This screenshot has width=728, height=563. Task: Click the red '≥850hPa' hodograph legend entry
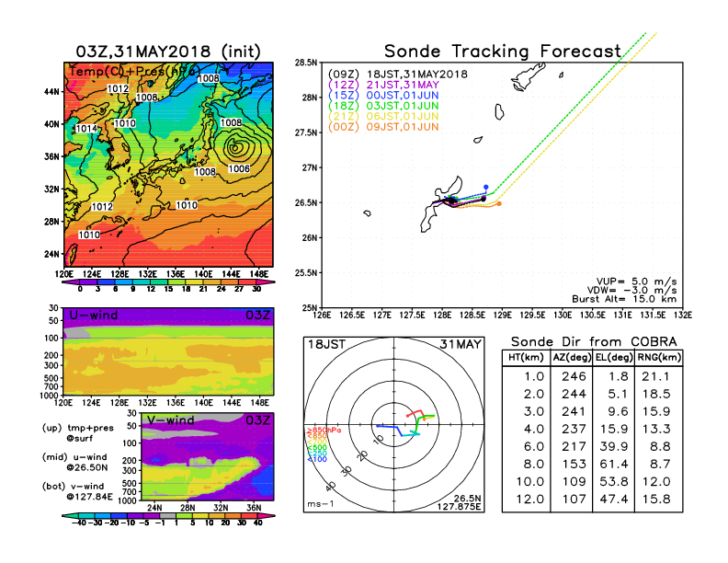click(324, 431)
